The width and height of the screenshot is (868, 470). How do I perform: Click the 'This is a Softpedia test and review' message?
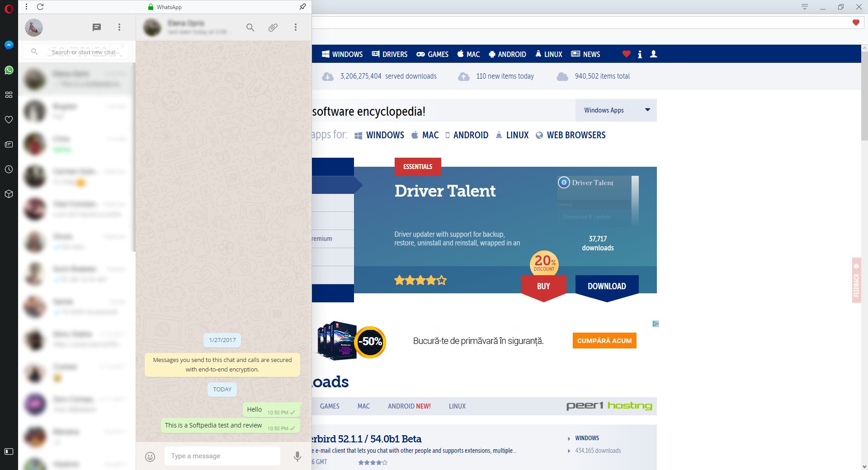point(230,426)
